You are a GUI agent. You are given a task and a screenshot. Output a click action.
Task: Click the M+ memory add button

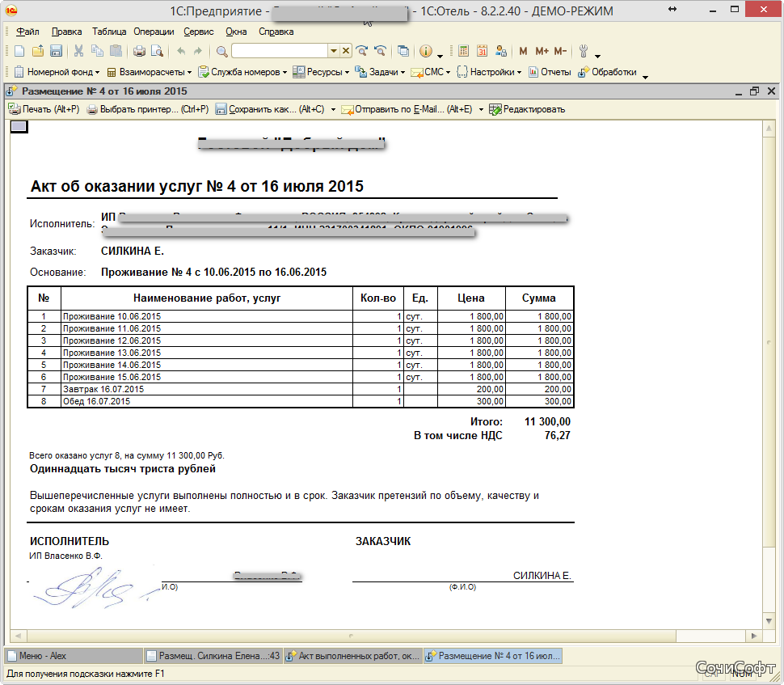[542, 51]
